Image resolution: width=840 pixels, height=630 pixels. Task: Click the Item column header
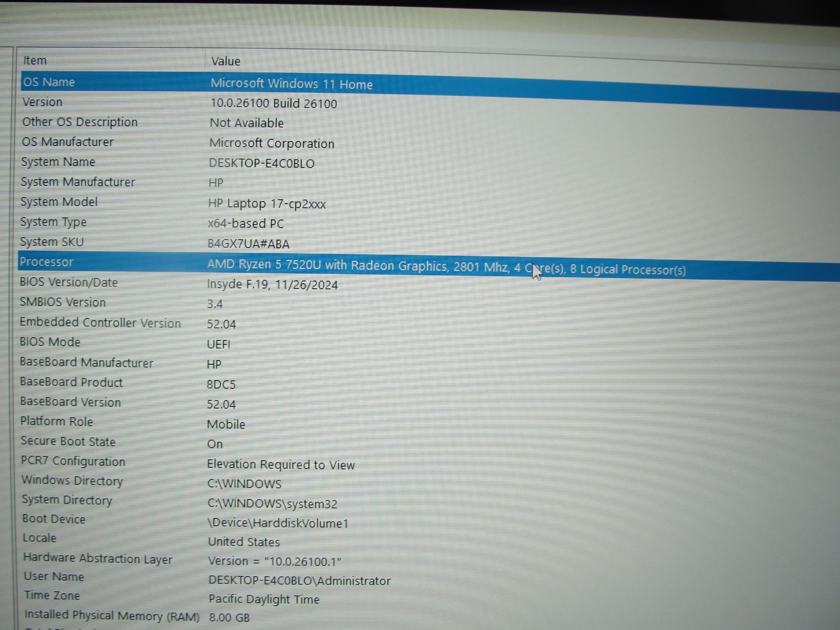coord(35,60)
